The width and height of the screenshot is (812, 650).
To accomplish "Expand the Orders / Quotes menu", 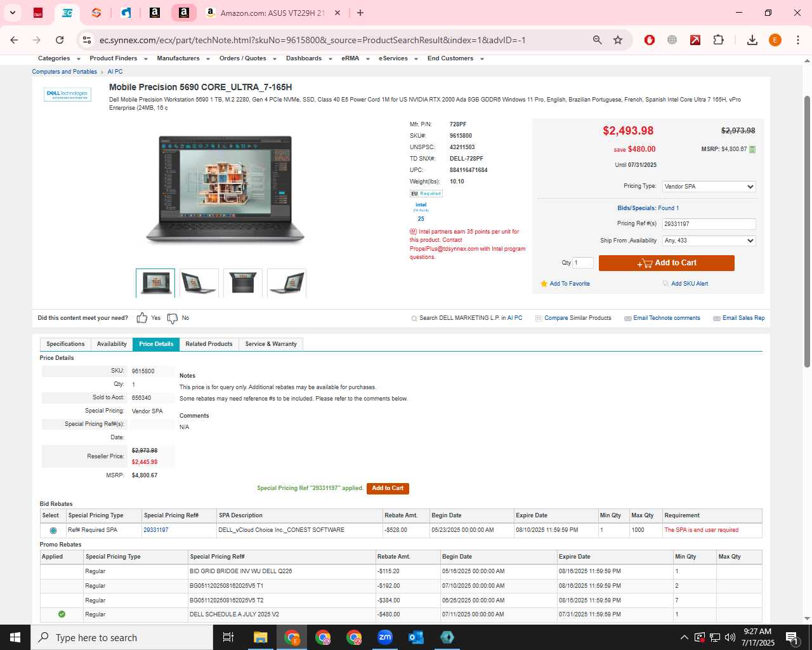I will coord(248,58).
